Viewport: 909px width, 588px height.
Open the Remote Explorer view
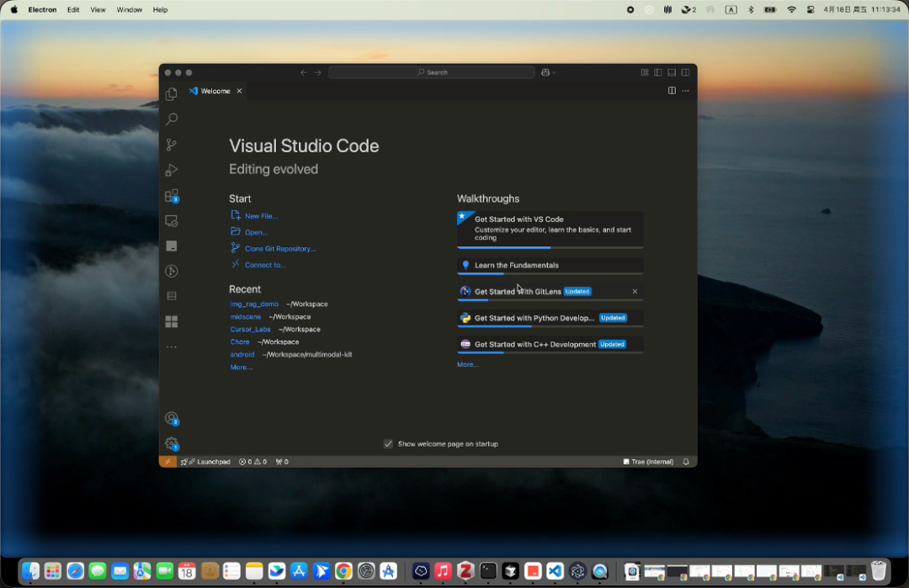coord(172,220)
